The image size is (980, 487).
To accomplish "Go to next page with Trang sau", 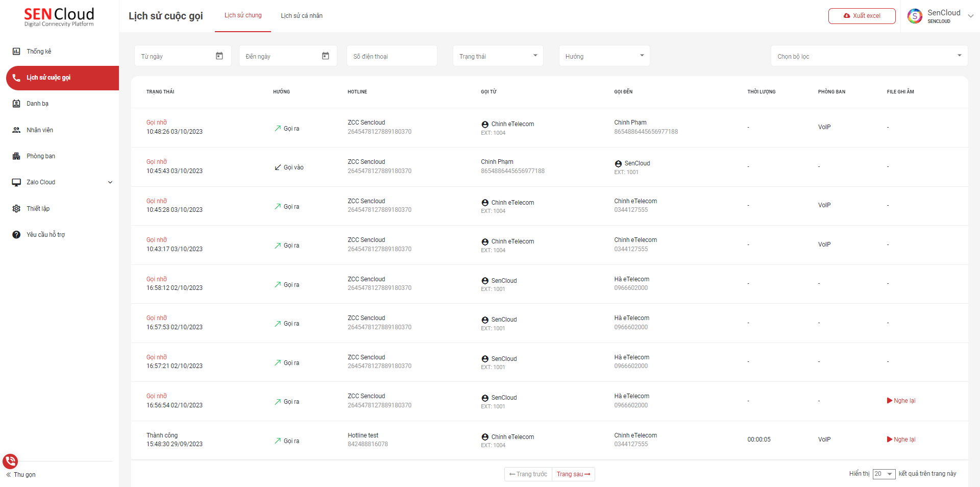I will pyautogui.click(x=573, y=474).
